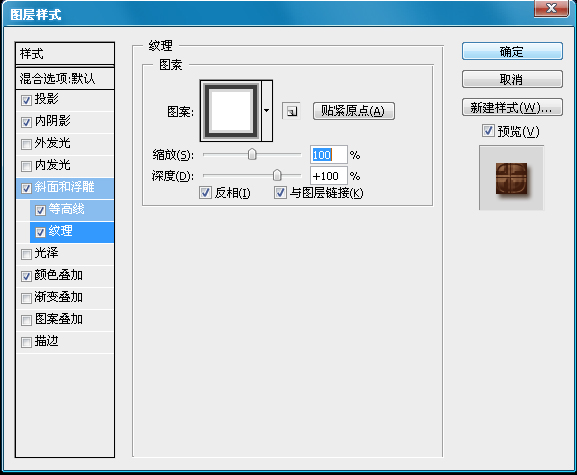
Task: Open the 光泽 style settings
Action: point(46,253)
